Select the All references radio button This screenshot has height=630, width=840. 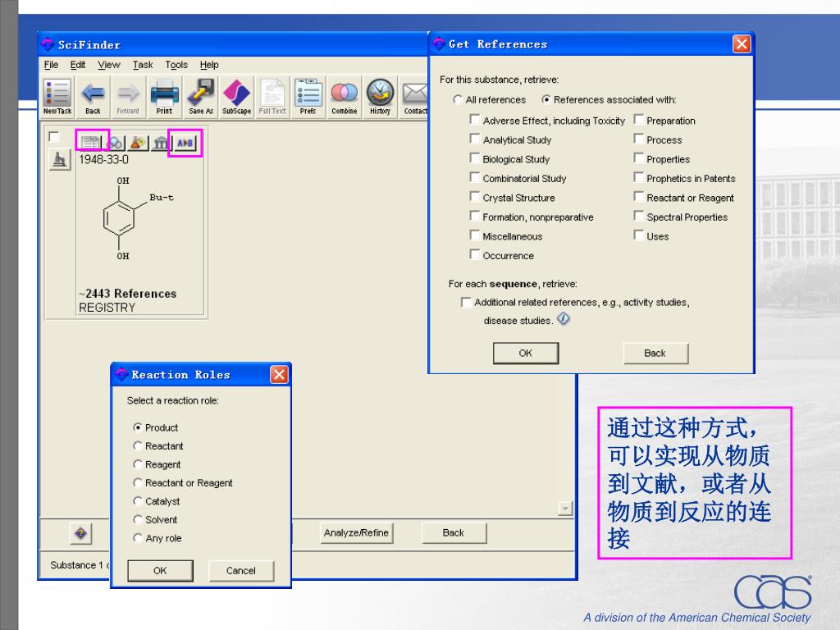tap(457, 99)
